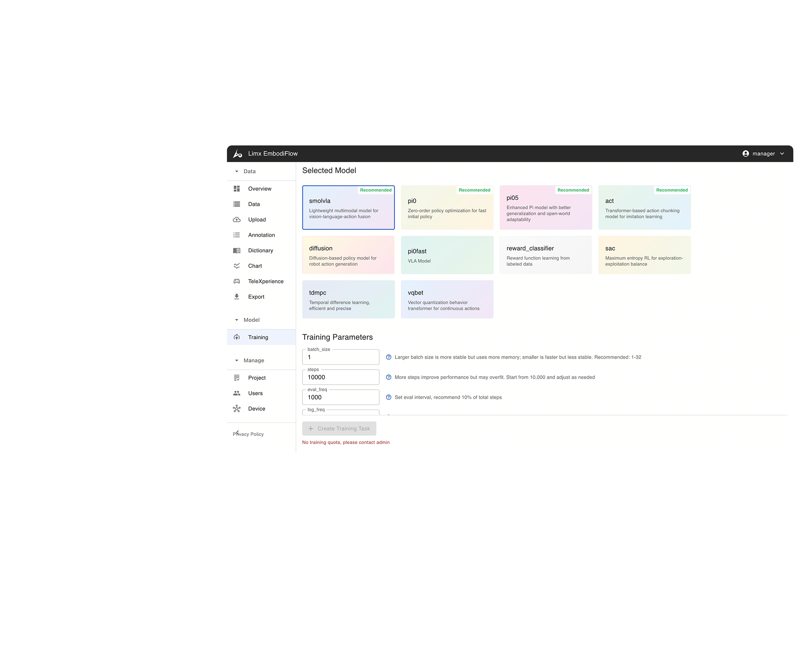Click the manager account avatar icon
812x650 pixels.
point(745,154)
